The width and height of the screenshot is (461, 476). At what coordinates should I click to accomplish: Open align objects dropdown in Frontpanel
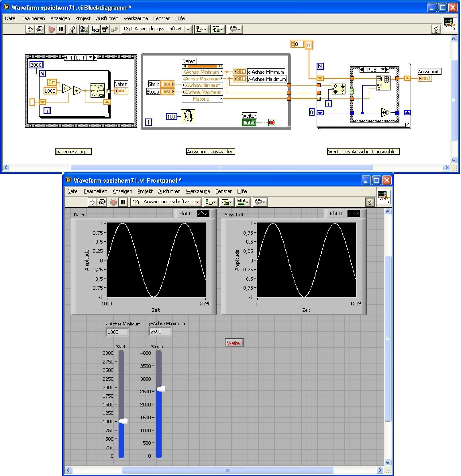(x=211, y=202)
